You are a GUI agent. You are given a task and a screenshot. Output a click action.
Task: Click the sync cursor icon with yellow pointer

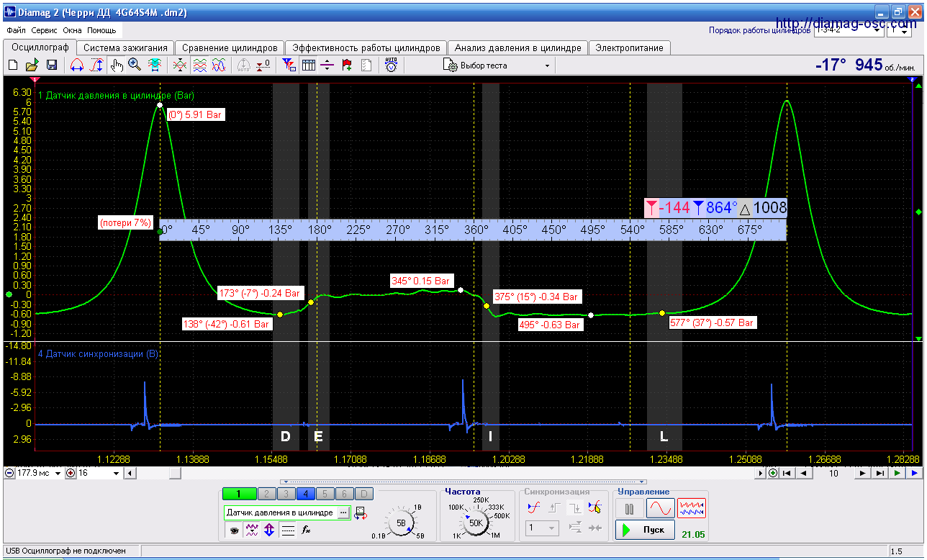(594, 507)
